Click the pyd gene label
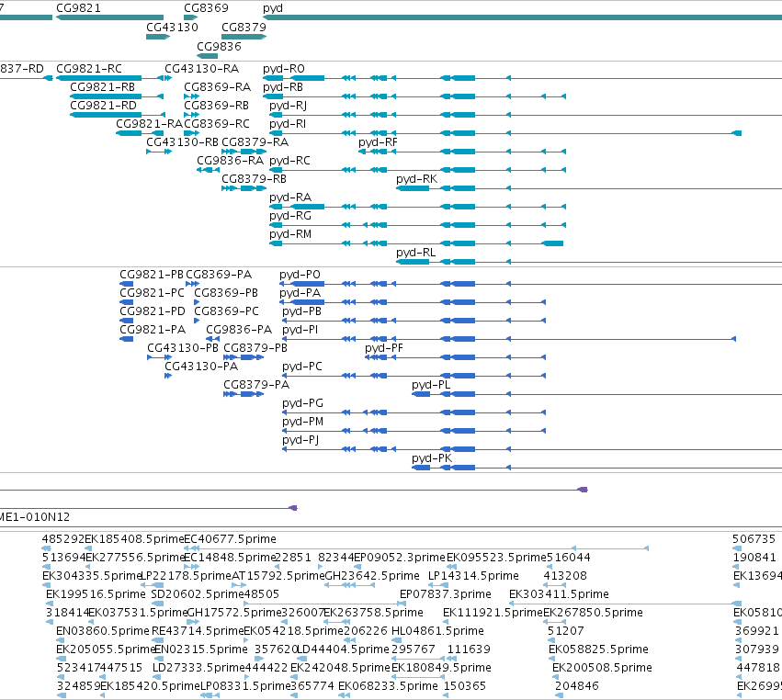The image size is (782, 700). click(x=273, y=8)
